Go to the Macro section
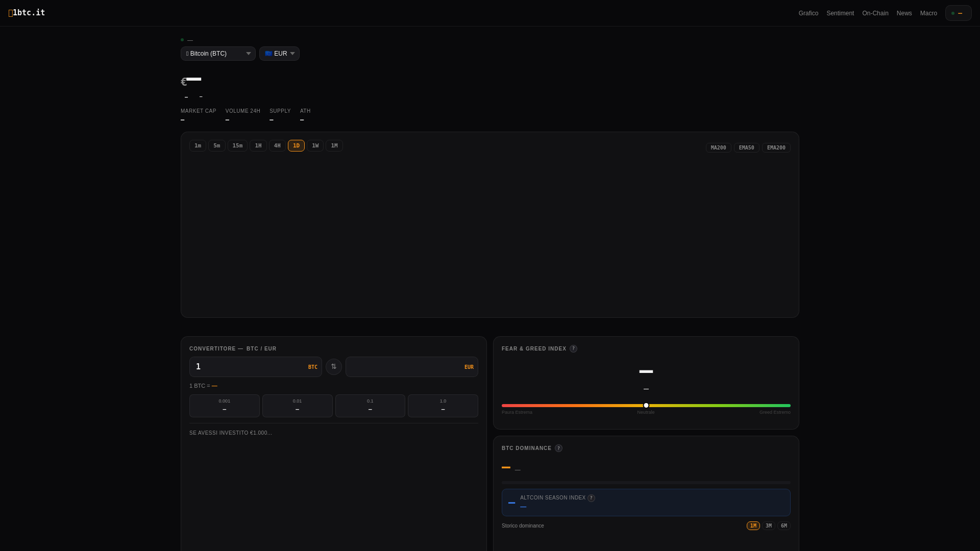Viewport: 980px width, 551px height. (x=928, y=13)
